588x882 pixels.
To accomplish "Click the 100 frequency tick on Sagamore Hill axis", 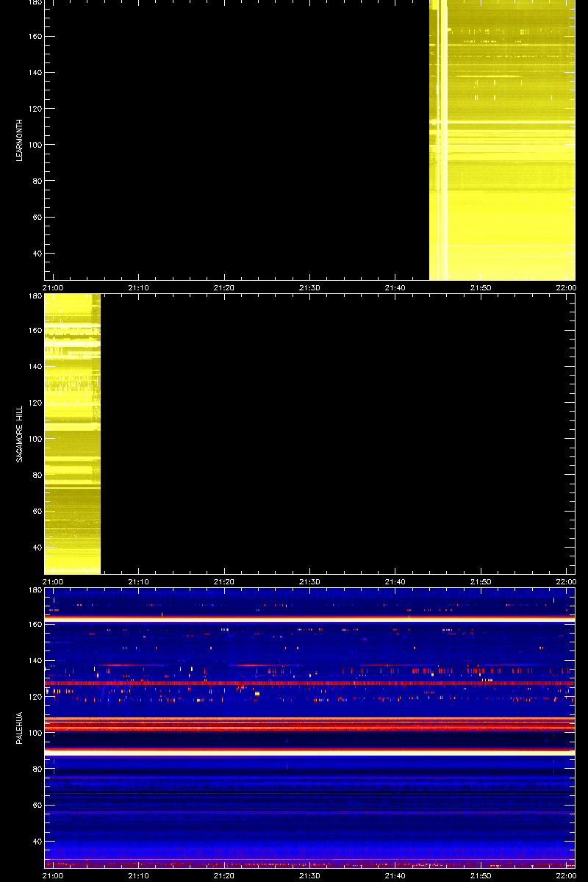I will point(35,439).
